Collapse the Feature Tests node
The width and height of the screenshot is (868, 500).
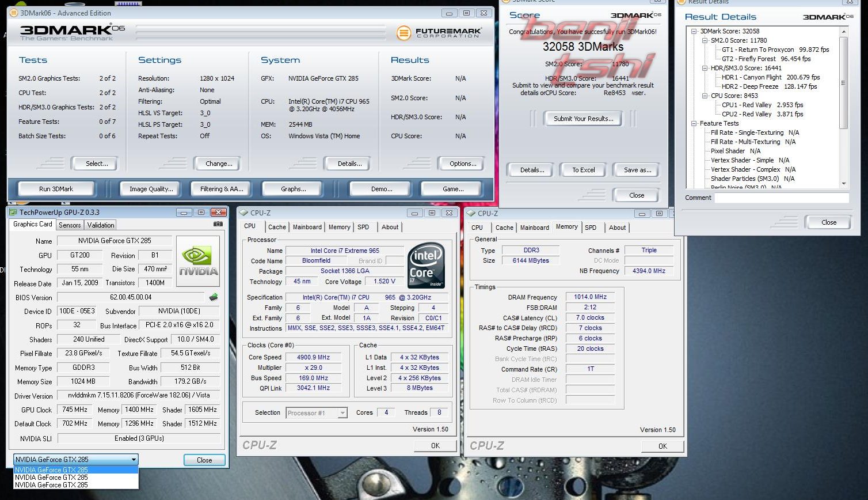[694, 123]
